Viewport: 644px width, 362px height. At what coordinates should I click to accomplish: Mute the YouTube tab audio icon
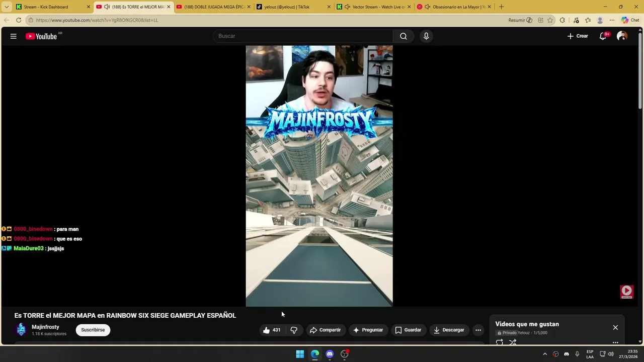(x=107, y=7)
